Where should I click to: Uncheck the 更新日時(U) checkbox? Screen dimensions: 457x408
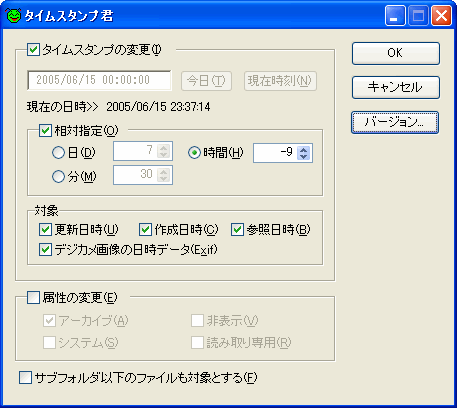coord(45,230)
